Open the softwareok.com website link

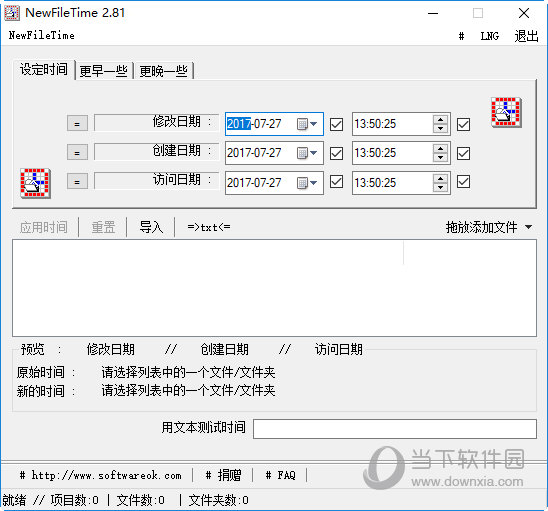(101, 475)
